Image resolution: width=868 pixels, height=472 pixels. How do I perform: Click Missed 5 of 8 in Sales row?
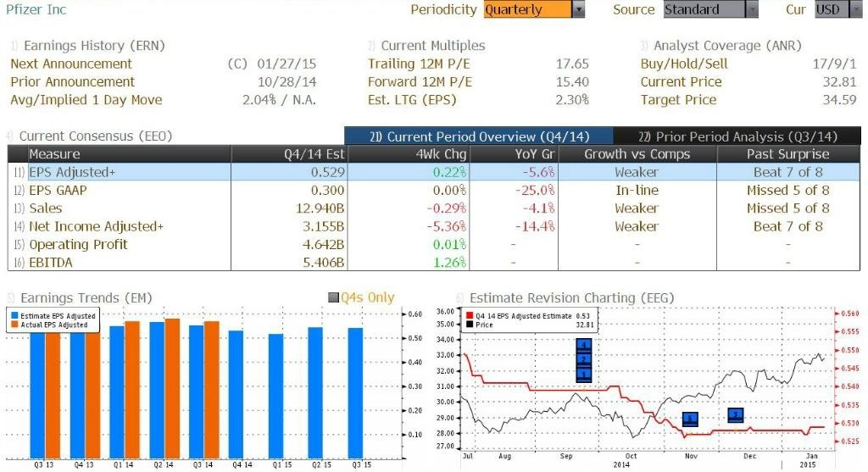tap(787, 208)
